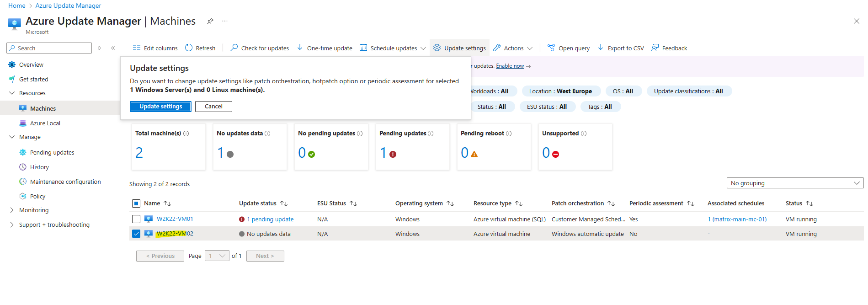
Task: Click the History clock icon
Action: click(x=23, y=167)
